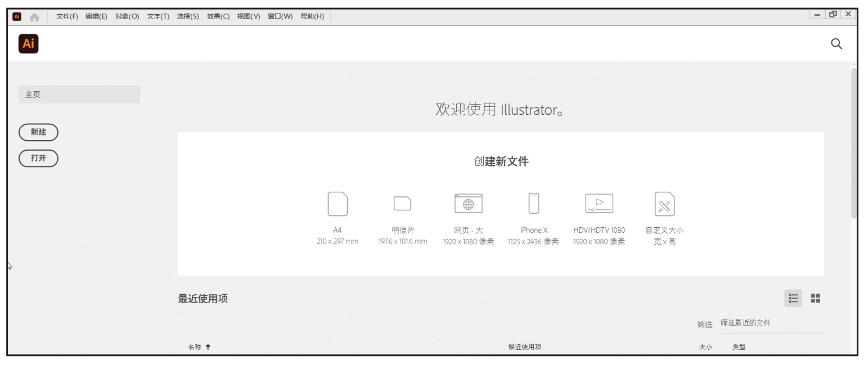Switch recent files to list view
Image resolution: width=868 pixels, height=369 pixels.
(x=793, y=298)
